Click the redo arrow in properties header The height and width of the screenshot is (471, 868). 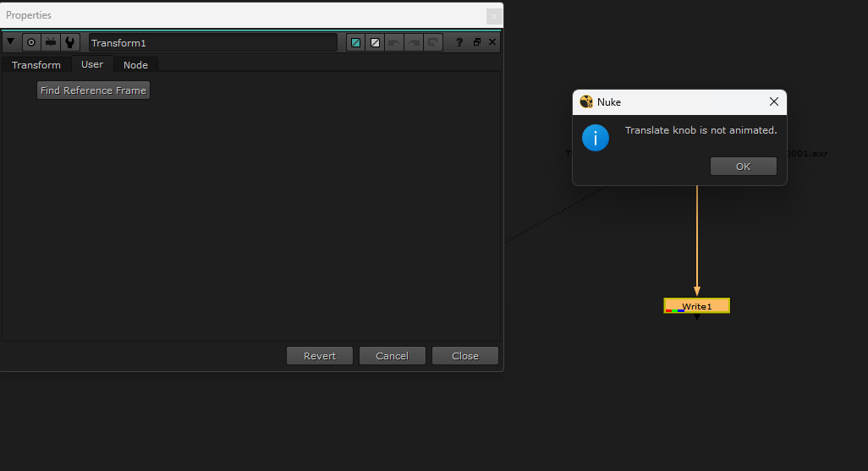click(x=414, y=42)
